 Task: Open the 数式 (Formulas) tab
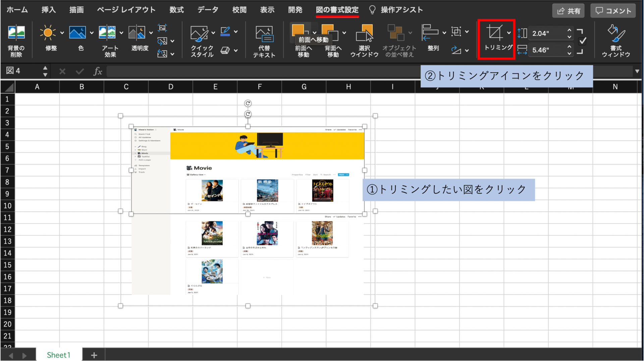click(x=176, y=10)
